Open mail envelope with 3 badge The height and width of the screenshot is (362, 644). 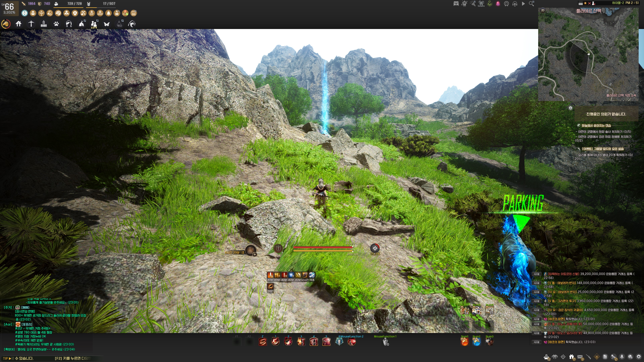(580, 356)
